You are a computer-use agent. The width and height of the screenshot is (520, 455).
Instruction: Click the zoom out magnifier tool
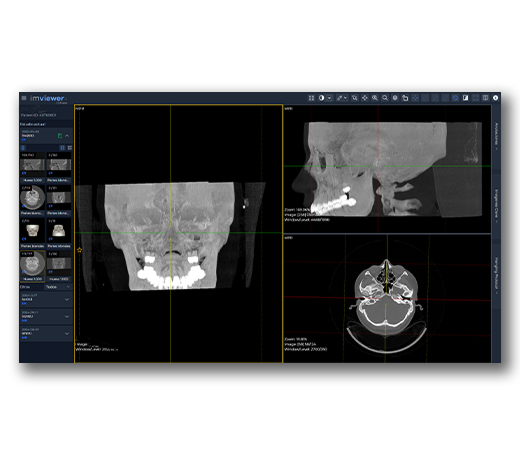tap(385, 98)
